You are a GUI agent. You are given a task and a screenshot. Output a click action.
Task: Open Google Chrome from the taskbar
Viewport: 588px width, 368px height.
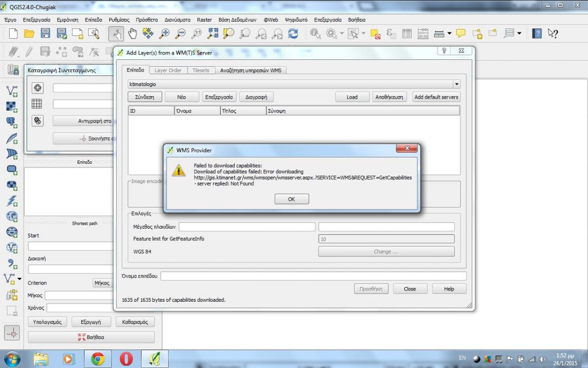pyautogui.click(x=98, y=359)
